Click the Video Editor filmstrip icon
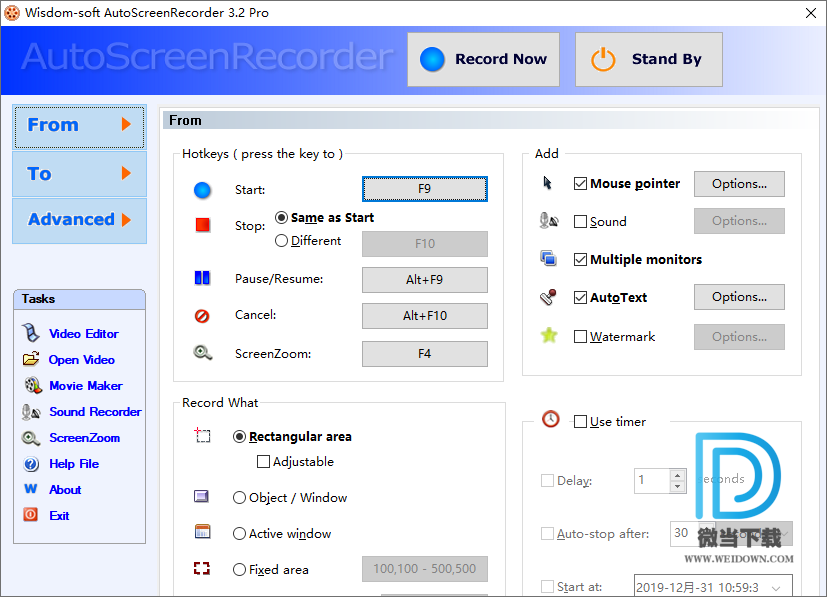The image size is (827, 597). [31, 333]
